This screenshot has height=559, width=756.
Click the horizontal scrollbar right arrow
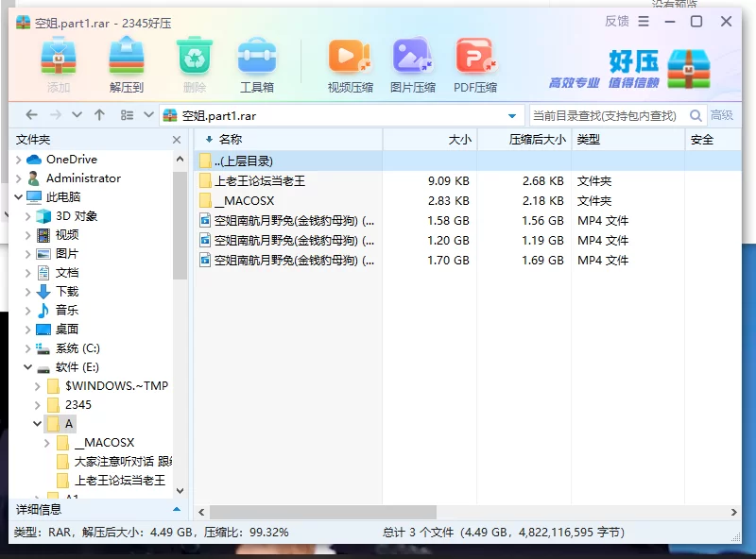tap(734, 512)
